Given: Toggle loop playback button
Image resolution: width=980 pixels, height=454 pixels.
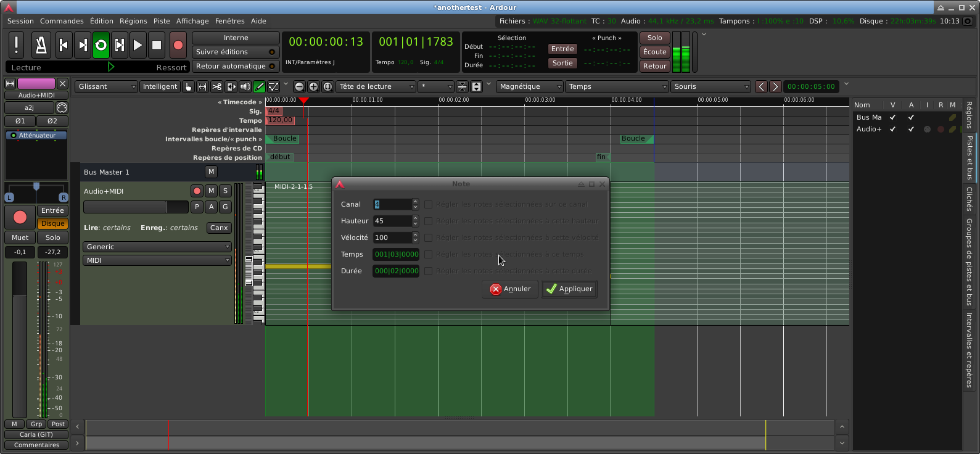Looking at the screenshot, I should pyautogui.click(x=101, y=45).
